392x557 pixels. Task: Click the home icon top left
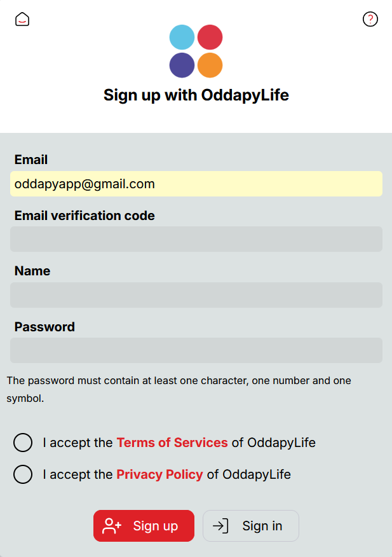coord(22,19)
